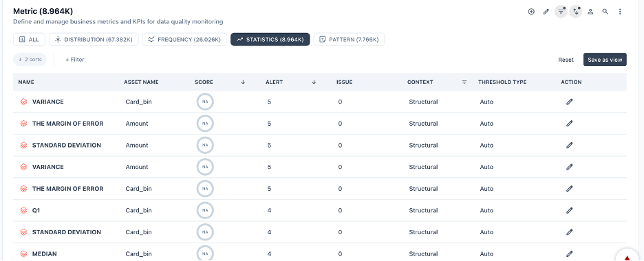This screenshot has height=261, width=644.
Task: Click the THRESHOLD TYPE column header
Action: pos(502,82)
